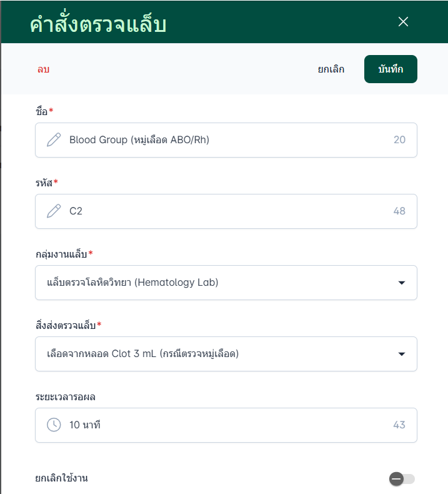The width and height of the screenshot is (448, 494).
Task: Click the pencil icon in ชื่อ field
Action: coord(54,140)
